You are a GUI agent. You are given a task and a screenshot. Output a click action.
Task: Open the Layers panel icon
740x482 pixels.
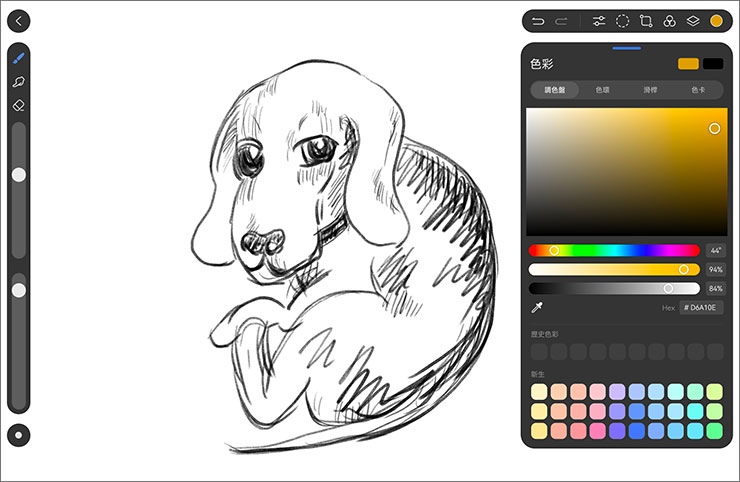tap(693, 21)
